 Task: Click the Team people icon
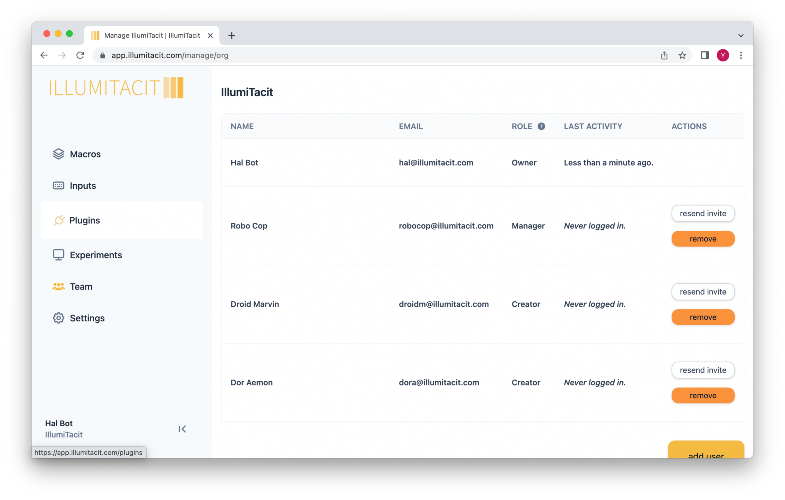tap(59, 286)
